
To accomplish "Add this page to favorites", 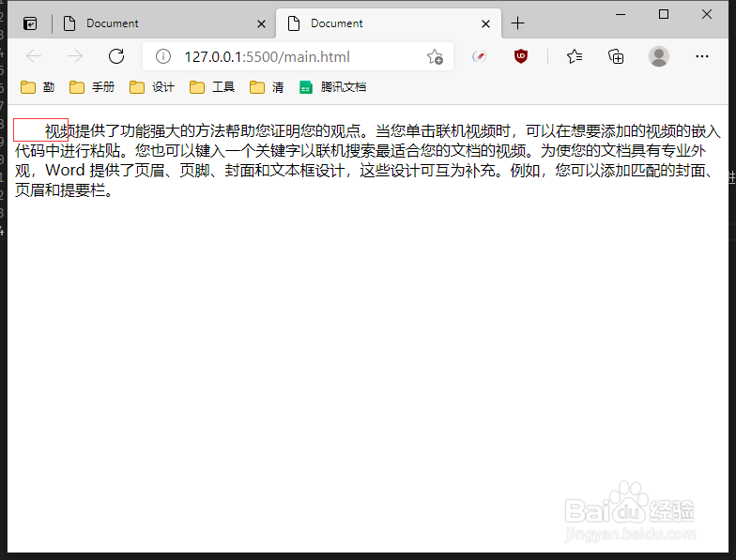I will (435, 56).
